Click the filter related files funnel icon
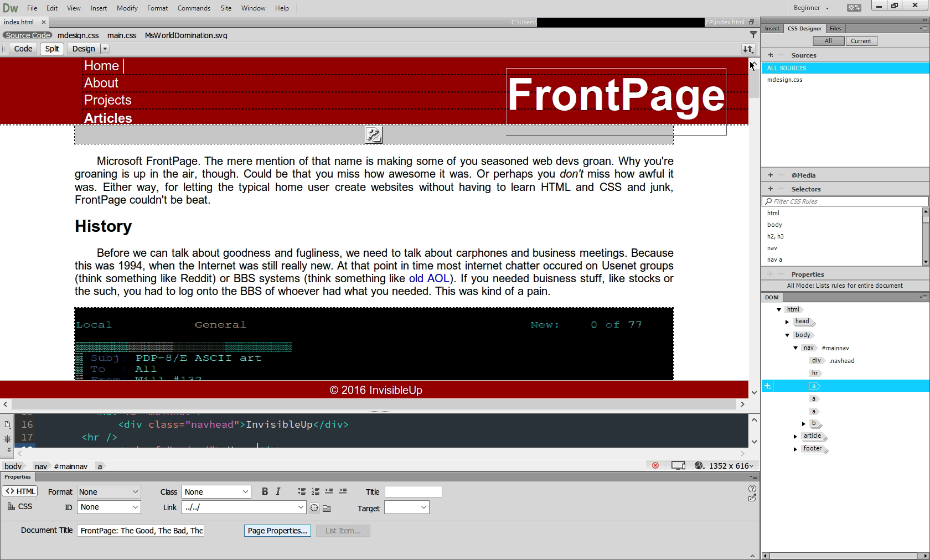Screen dimensions: 930x560 753,34
